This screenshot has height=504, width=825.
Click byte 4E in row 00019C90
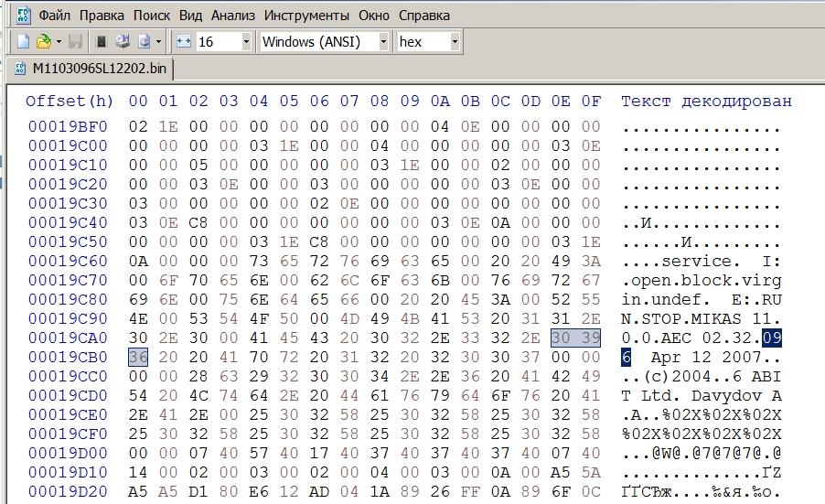(138, 319)
